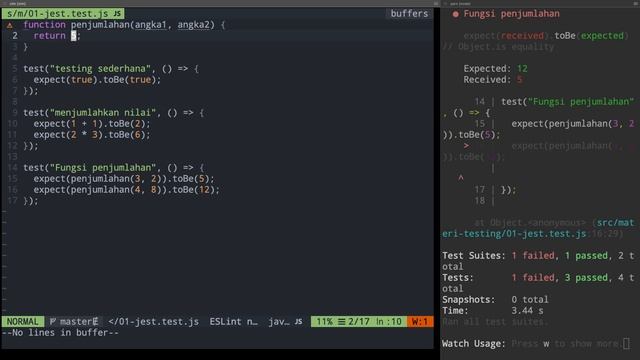Click line number 17 in the editor gutter
Screen dimensions: 640x360
(x=13, y=201)
